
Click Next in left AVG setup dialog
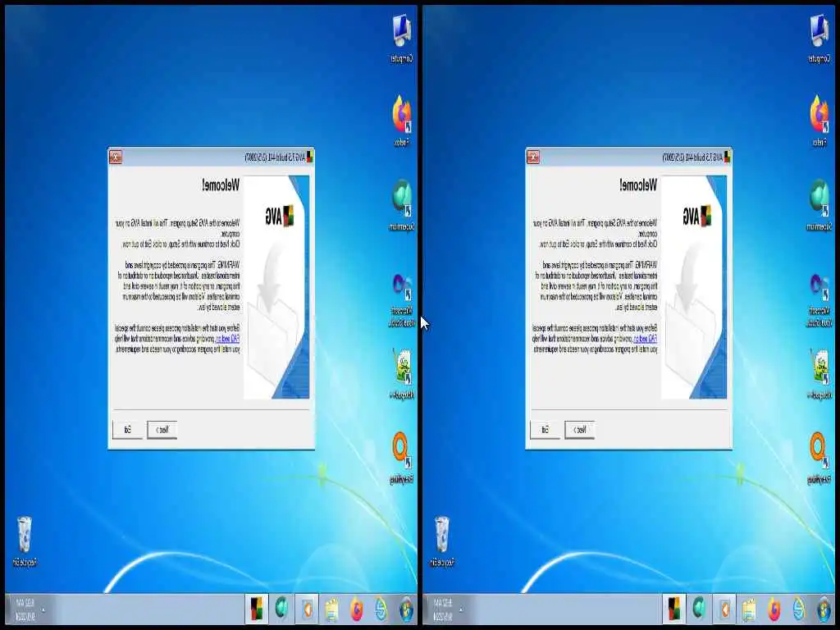coord(162,430)
